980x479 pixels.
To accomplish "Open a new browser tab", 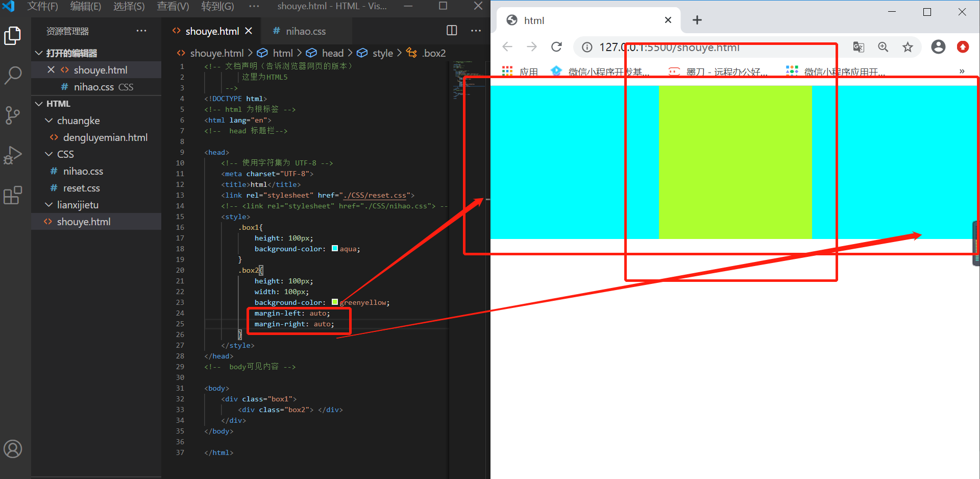I will [x=697, y=20].
